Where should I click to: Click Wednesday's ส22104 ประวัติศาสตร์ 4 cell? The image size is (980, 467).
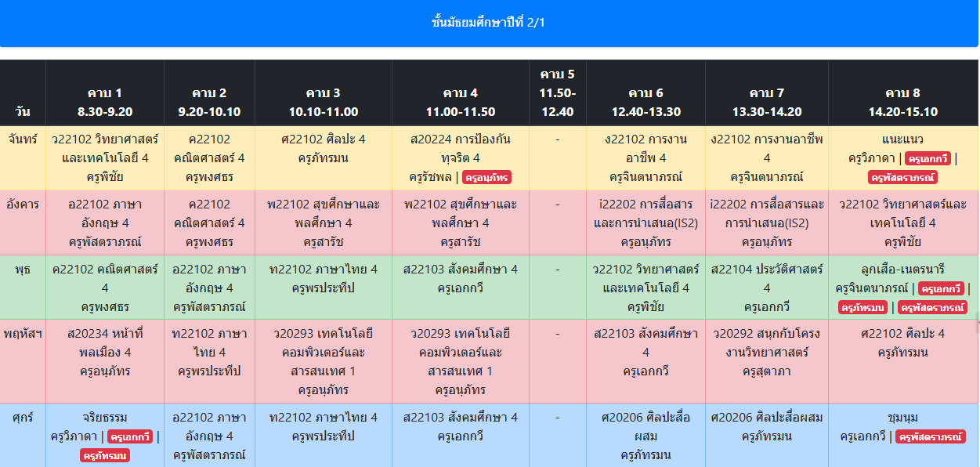click(766, 288)
